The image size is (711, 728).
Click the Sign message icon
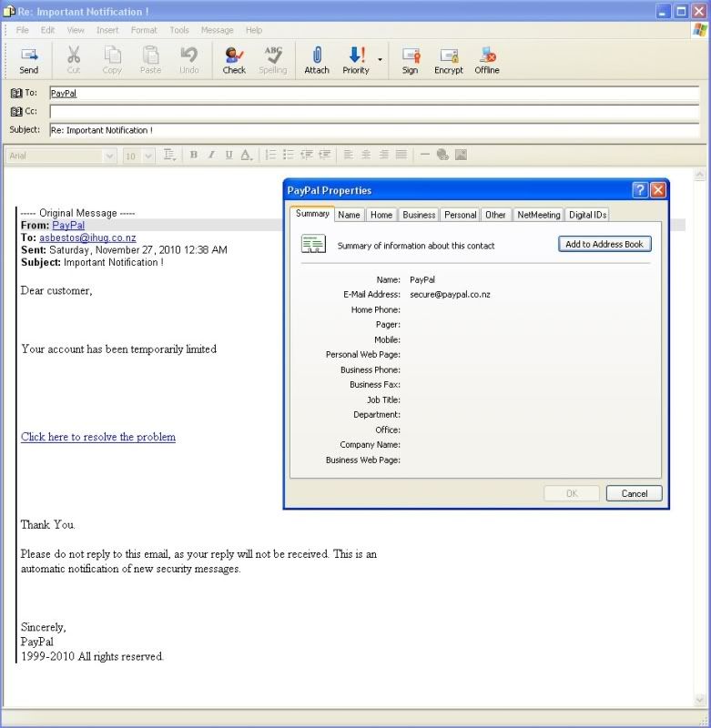pos(410,59)
